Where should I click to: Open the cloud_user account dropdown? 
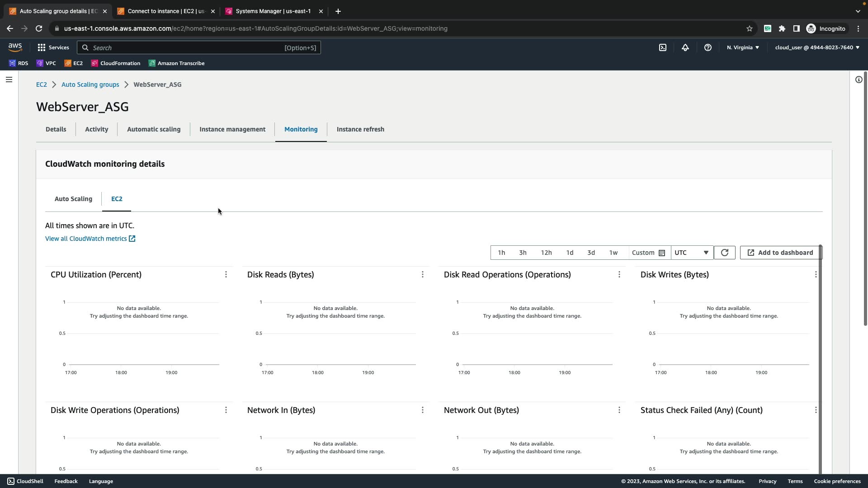[x=817, y=47]
